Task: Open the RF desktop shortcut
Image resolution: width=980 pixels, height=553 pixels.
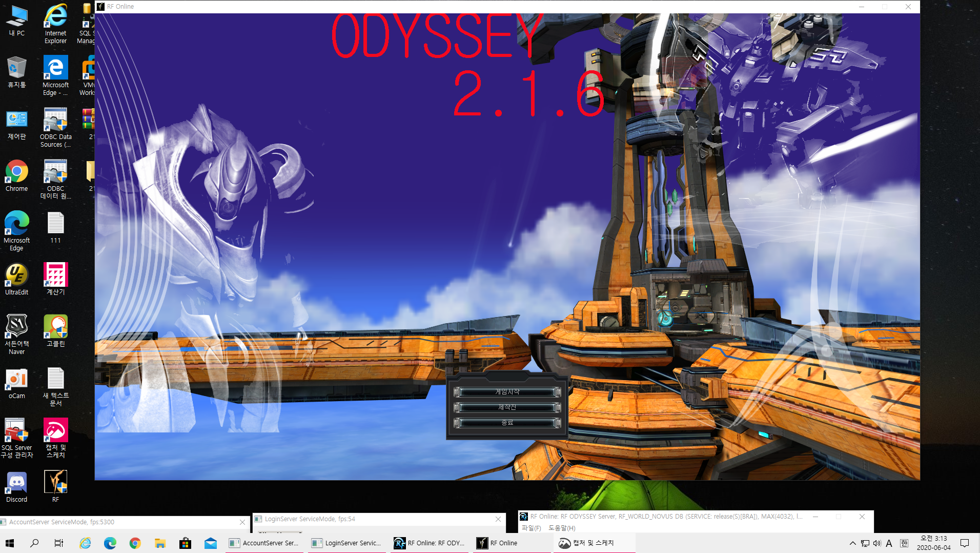Action: click(55, 486)
